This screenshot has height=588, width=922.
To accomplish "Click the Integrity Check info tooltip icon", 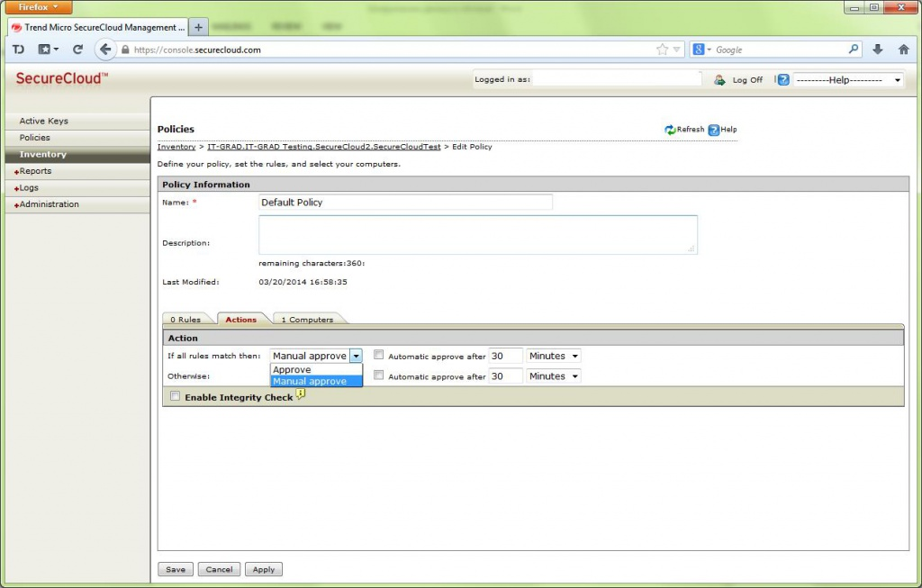I will point(301,394).
